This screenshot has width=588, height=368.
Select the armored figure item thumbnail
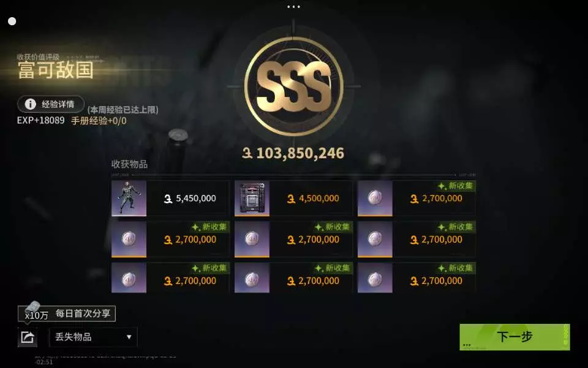(x=129, y=198)
